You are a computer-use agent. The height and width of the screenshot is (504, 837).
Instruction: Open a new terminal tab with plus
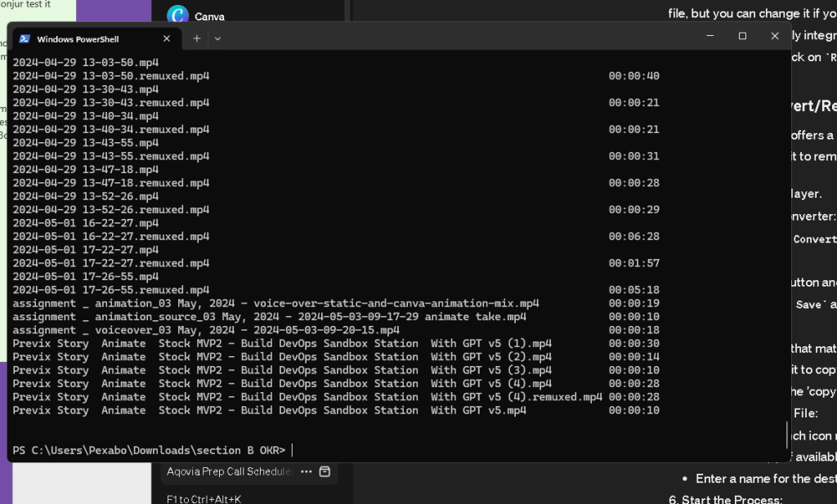pos(197,38)
